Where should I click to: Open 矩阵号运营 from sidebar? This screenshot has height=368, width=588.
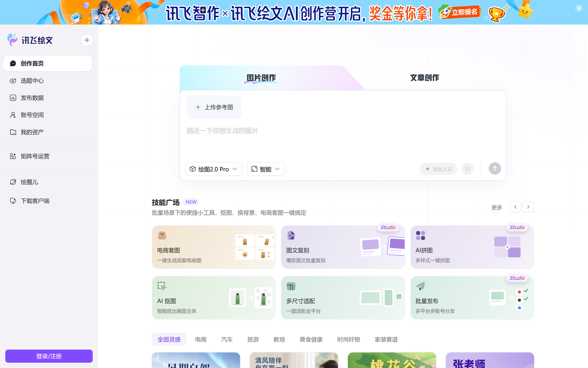click(48, 156)
